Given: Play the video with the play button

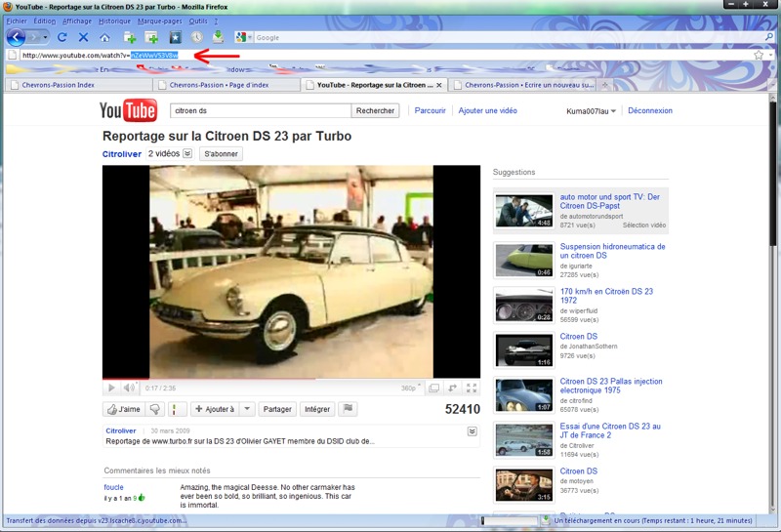Looking at the screenshot, I should click(111, 388).
